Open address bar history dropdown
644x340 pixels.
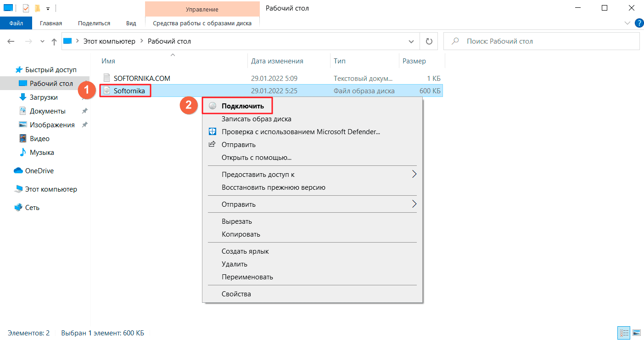(x=411, y=41)
